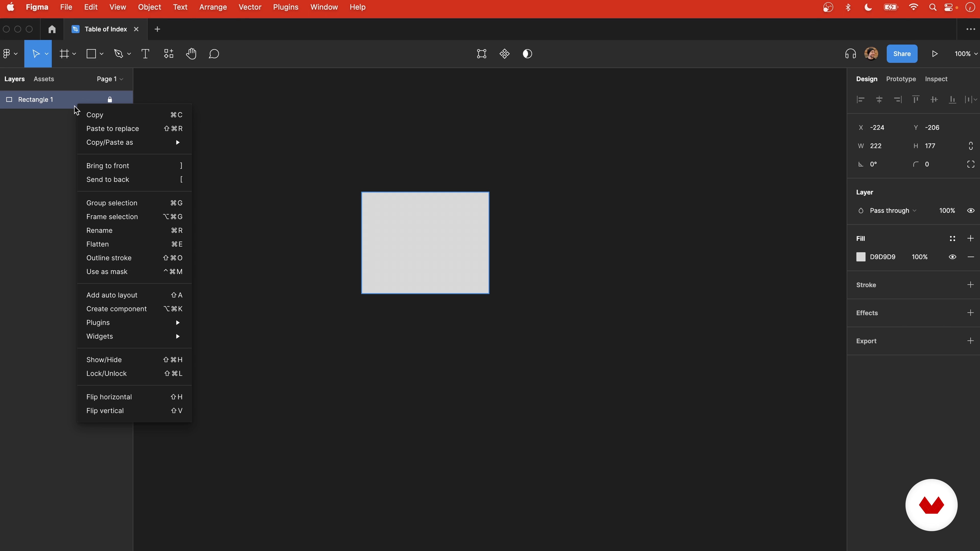The image size is (980, 551).
Task: Align bottom icon in Design panel
Action: pos(952,100)
